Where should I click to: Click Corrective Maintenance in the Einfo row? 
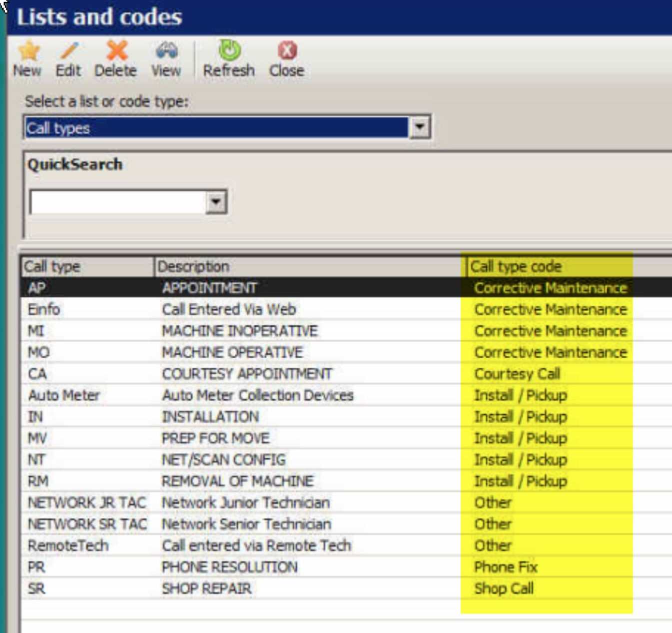point(551,310)
